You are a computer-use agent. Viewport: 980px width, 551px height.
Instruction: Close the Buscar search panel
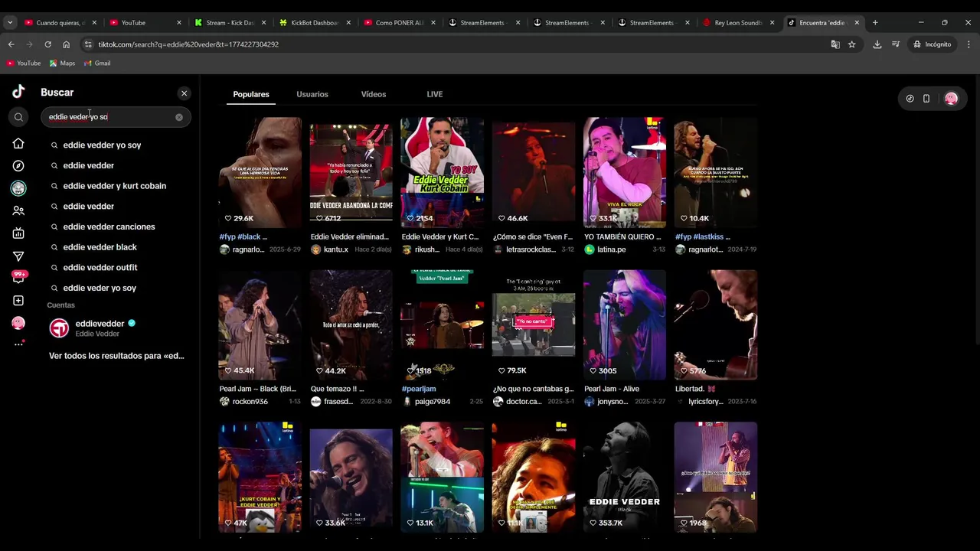[x=184, y=93]
